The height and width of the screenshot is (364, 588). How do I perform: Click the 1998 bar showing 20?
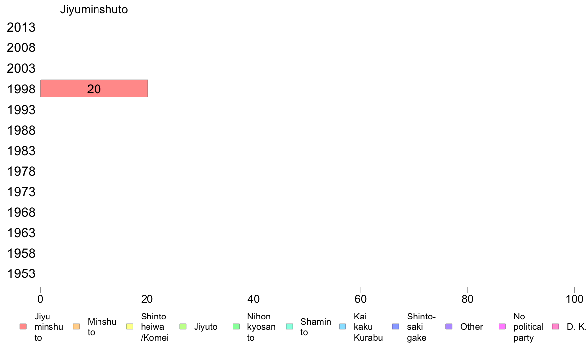pyautogui.click(x=94, y=89)
